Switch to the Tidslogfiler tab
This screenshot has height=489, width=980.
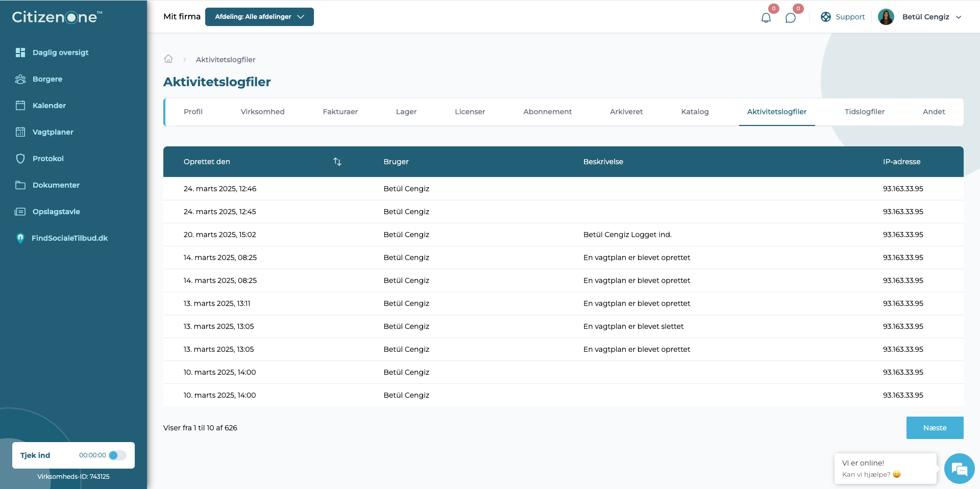865,112
